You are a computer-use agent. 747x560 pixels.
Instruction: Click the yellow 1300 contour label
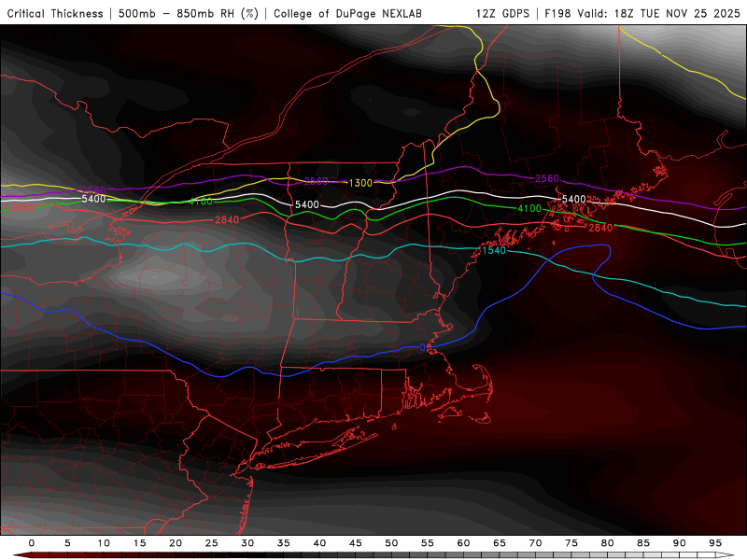point(360,183)
